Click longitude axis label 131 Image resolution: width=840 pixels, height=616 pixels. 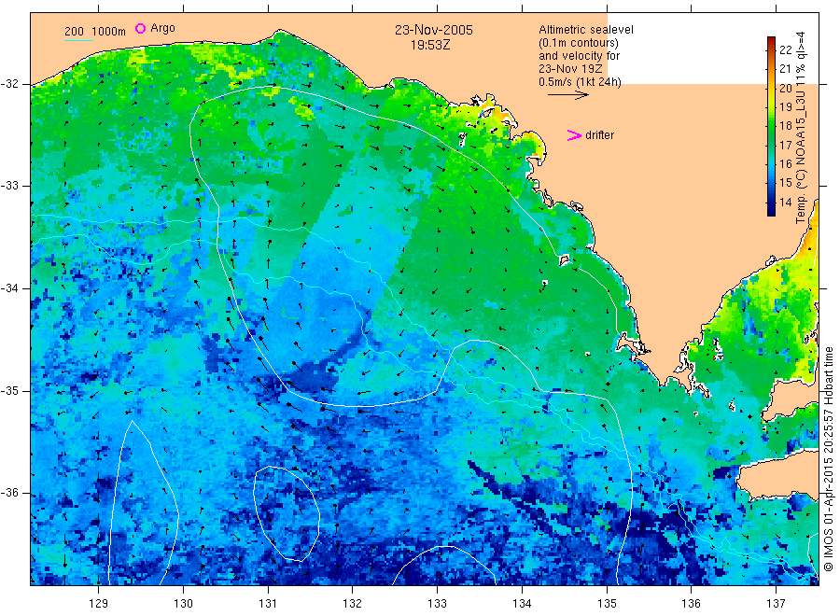[x=268, y=603]
